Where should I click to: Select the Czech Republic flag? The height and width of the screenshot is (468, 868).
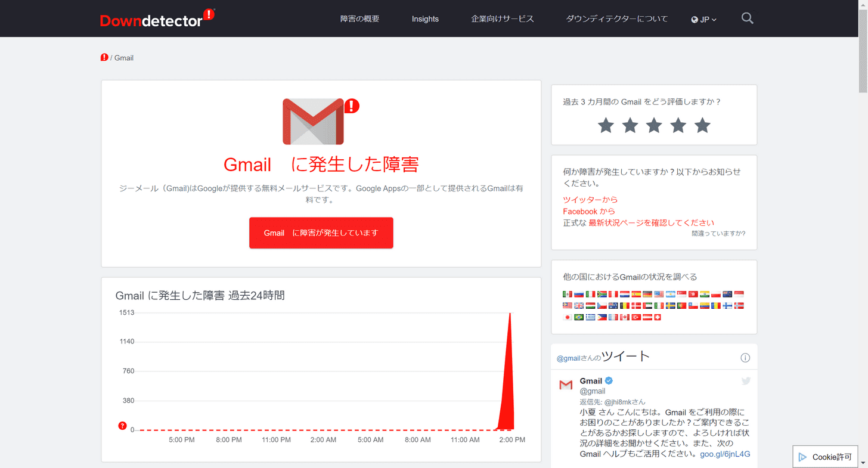coord(602,306)
